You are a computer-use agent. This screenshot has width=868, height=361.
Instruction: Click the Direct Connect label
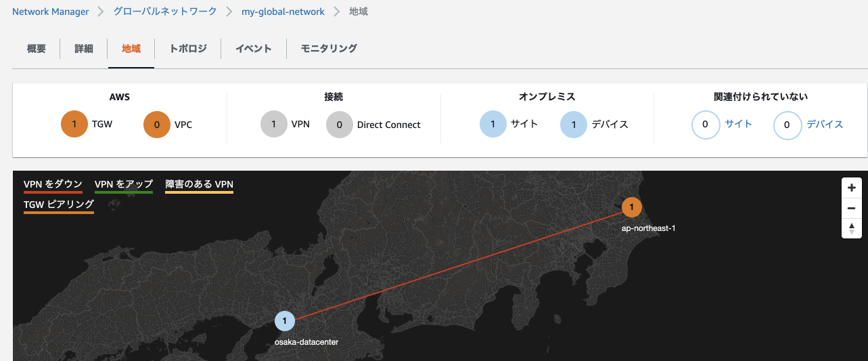point(389,125)
